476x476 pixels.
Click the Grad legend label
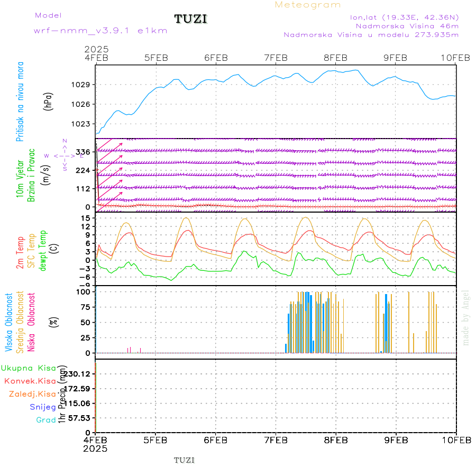(x=46, y=420)
